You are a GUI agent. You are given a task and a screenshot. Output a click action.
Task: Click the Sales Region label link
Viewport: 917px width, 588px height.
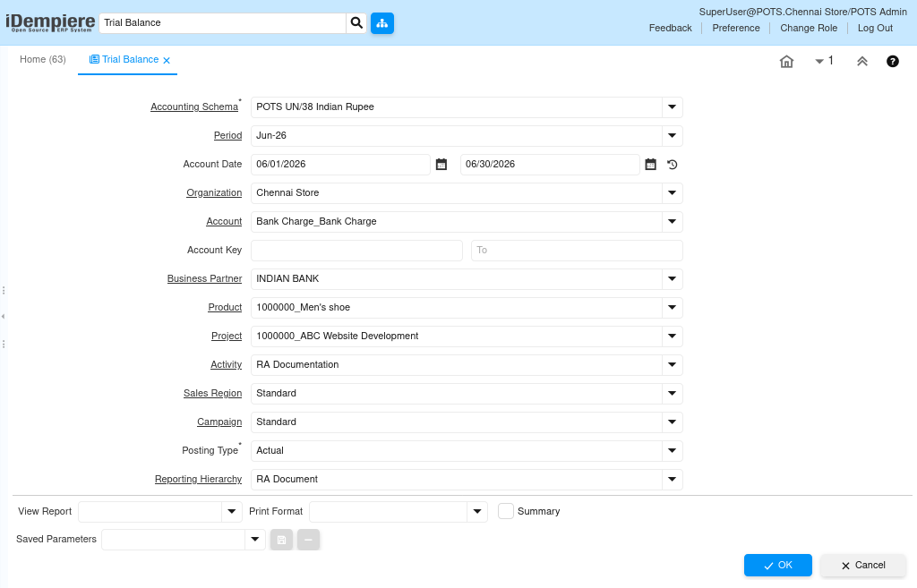point(212,394)
